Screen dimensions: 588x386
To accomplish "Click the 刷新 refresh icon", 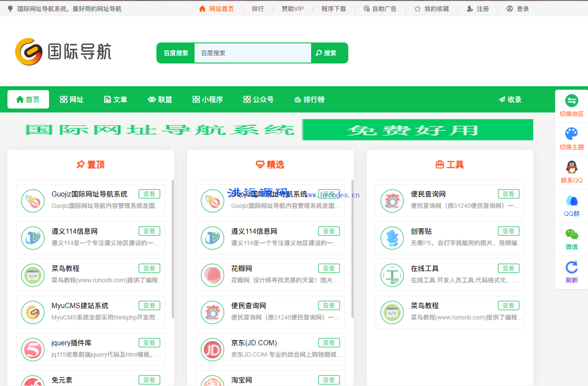I will point(571,267).
